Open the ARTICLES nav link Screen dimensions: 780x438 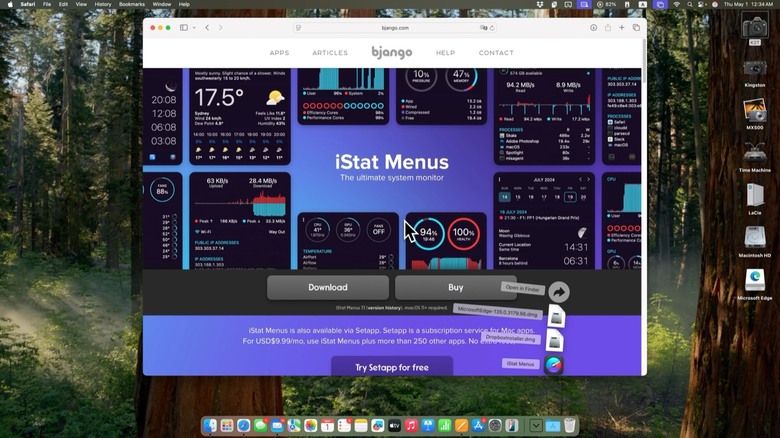click(330, 53)
